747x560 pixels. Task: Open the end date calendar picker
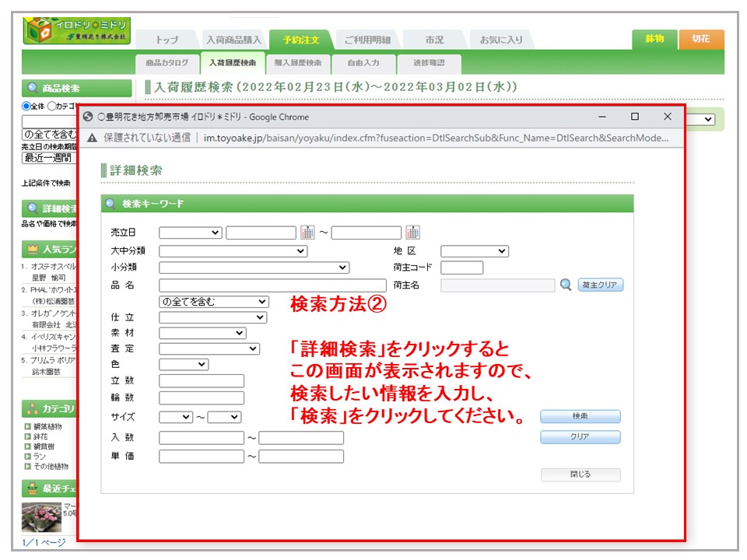tap(412, 233)
